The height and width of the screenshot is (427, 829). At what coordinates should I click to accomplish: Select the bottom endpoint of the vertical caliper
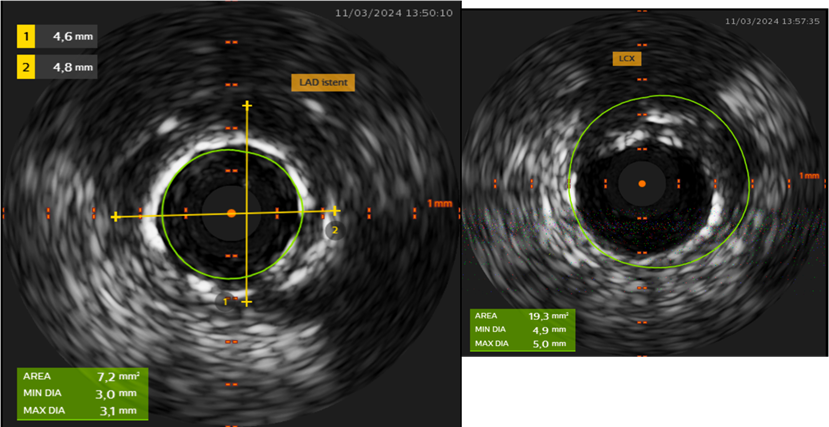247,300
